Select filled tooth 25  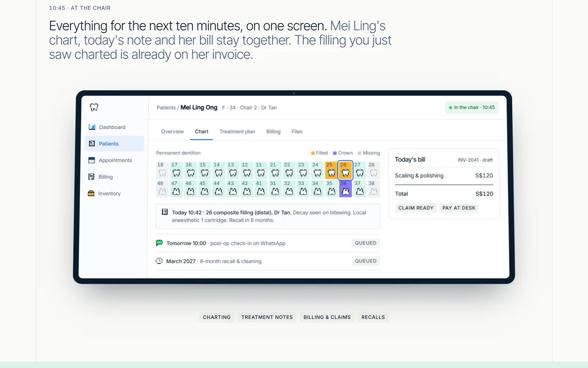pyautogui.click(x=332, y=170)
